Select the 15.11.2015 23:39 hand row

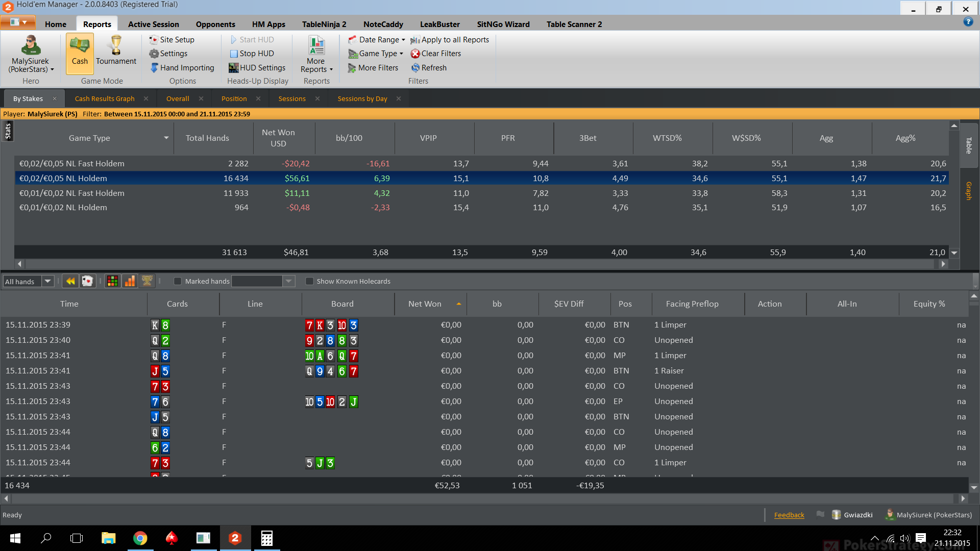(484, 325)
